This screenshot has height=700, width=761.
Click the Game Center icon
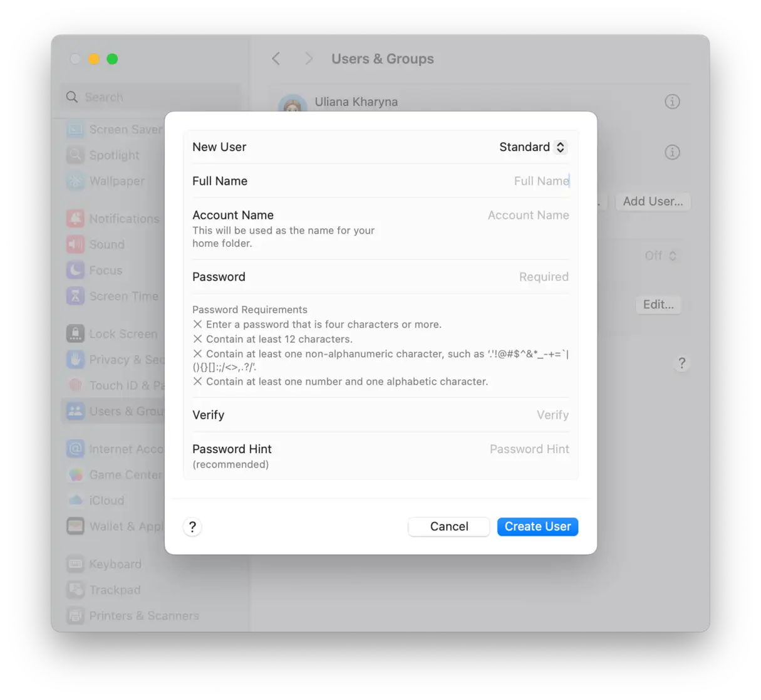pos(76,475)
